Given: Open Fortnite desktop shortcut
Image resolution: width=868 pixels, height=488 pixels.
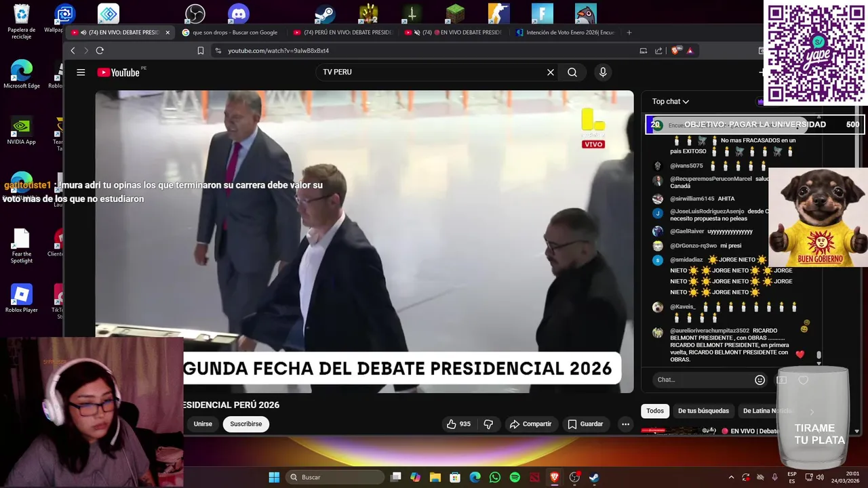Looking at the screenshot, I should coord(542,14).
